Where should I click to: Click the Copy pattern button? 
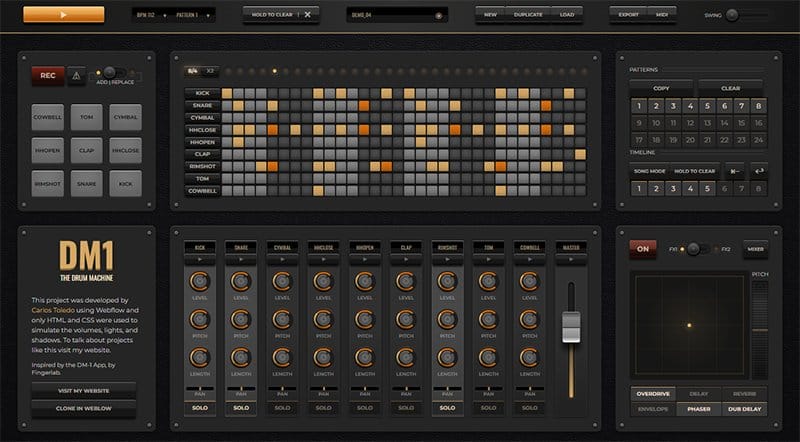pos(661,88)
